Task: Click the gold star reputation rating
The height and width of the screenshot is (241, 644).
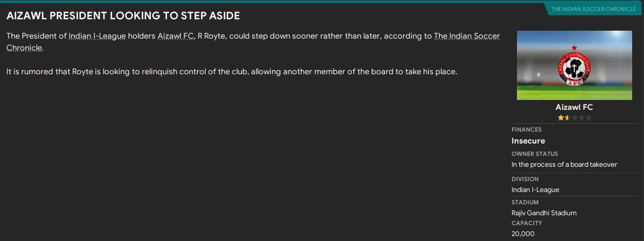Action: coord(564,118)
